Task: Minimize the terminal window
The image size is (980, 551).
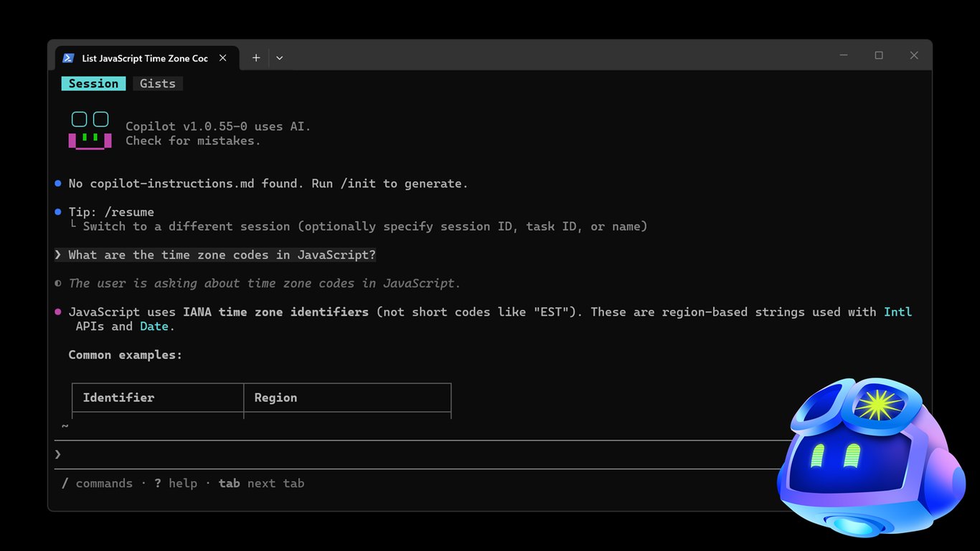Action: (x=844, y=55)
